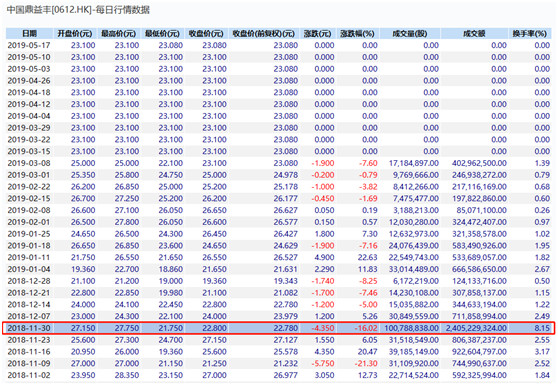Click the date cell 2019-05-10
Viewport: 558px width, 385px height.
(29, 57)
